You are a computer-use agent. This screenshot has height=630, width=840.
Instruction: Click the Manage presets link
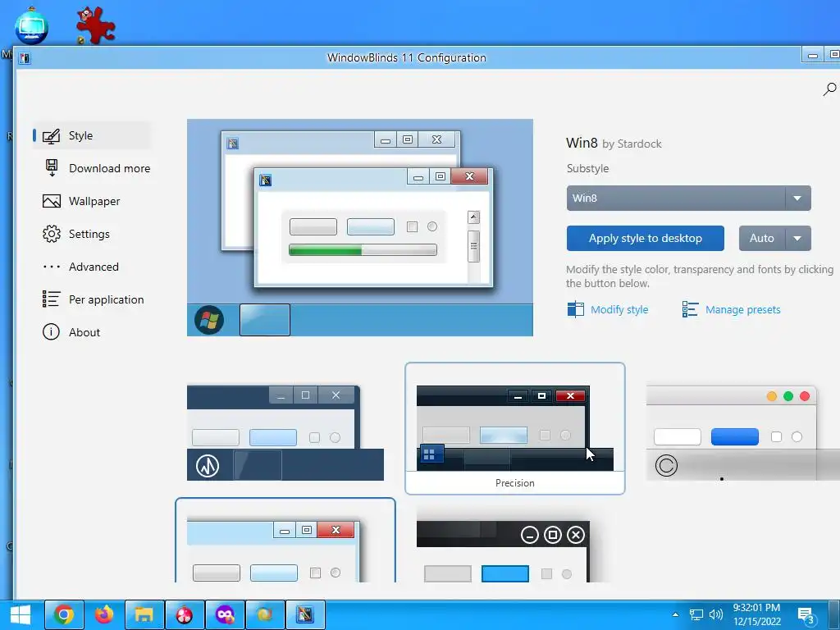click(x=742, y=309)
